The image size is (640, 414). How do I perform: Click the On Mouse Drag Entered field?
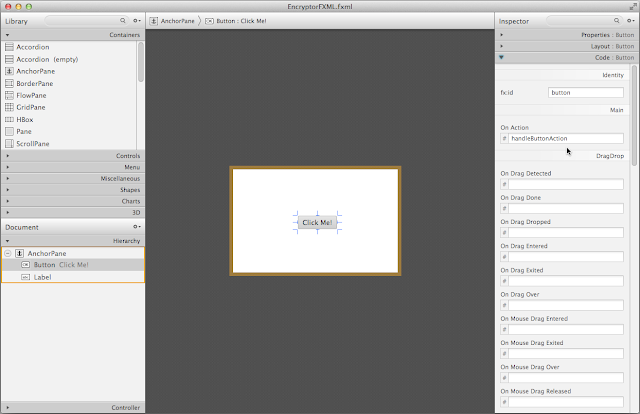pos(566,329)
